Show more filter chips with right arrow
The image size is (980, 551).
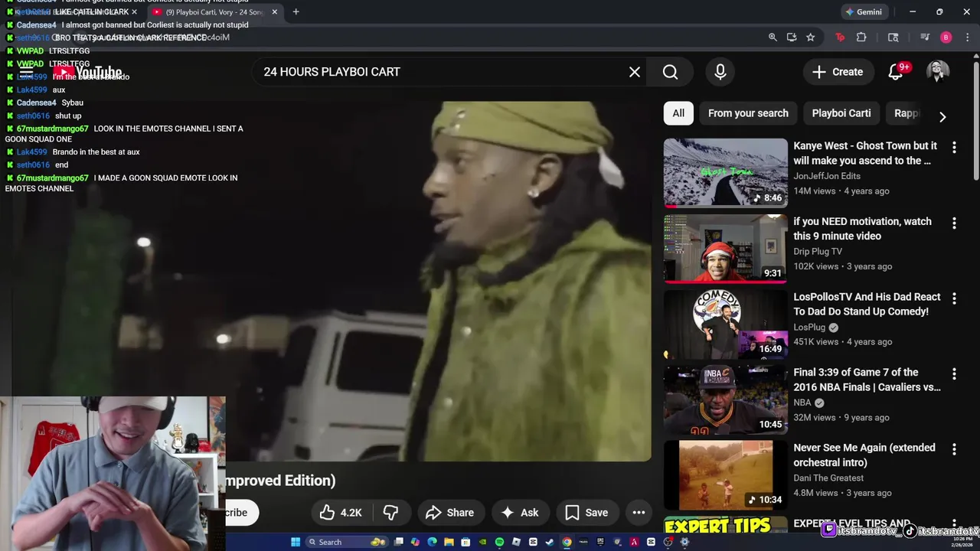942,117
